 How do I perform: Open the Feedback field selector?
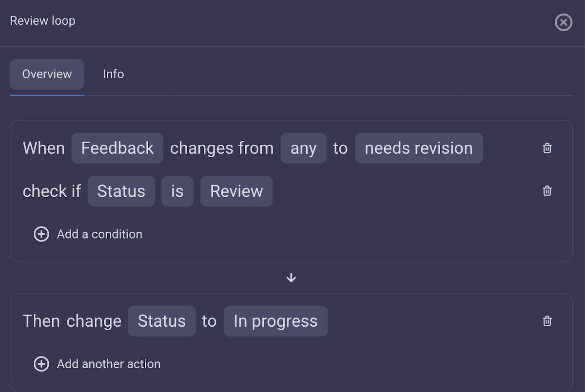(117, 148)
